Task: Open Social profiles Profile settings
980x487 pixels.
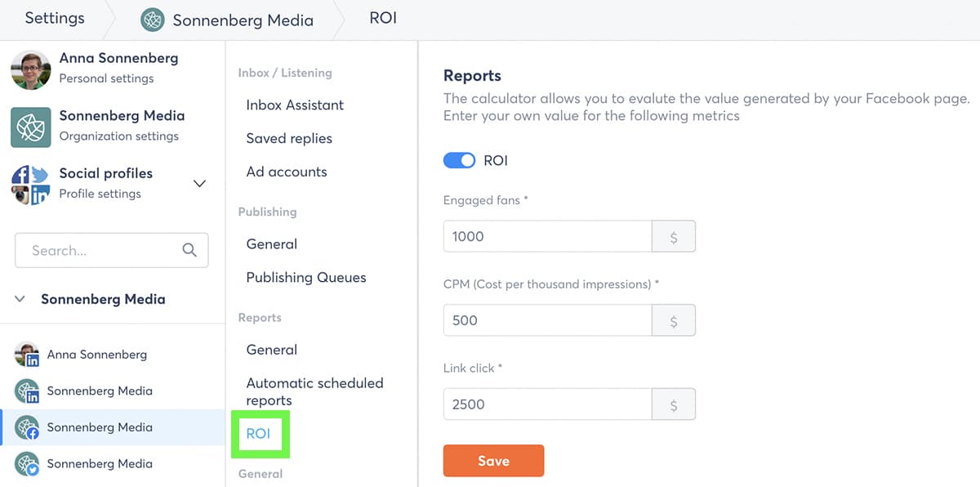Action: coord(106,184)
